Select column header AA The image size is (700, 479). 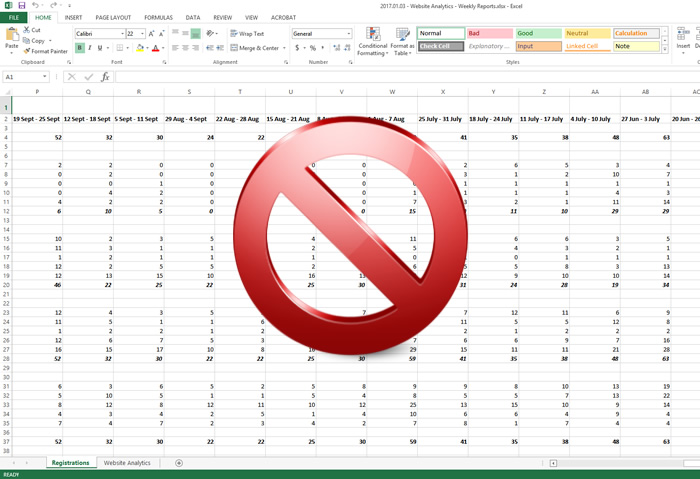point(595,92)
